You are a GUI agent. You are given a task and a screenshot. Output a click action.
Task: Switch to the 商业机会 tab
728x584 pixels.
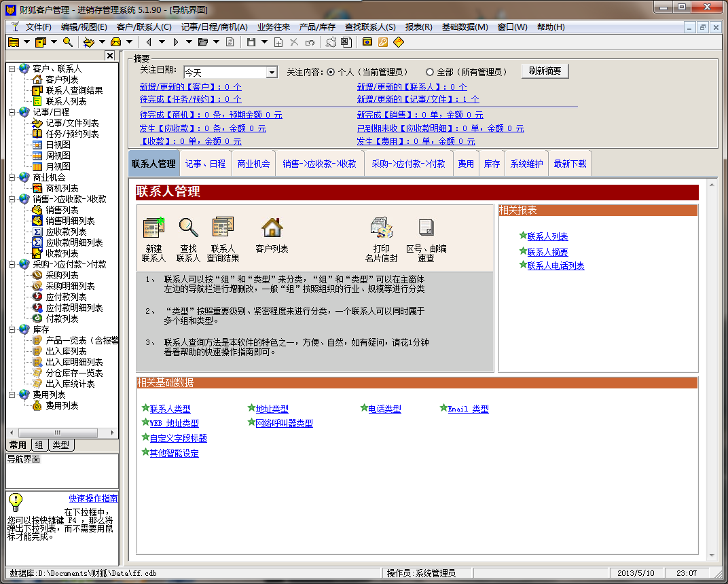[x=253, y=164]
